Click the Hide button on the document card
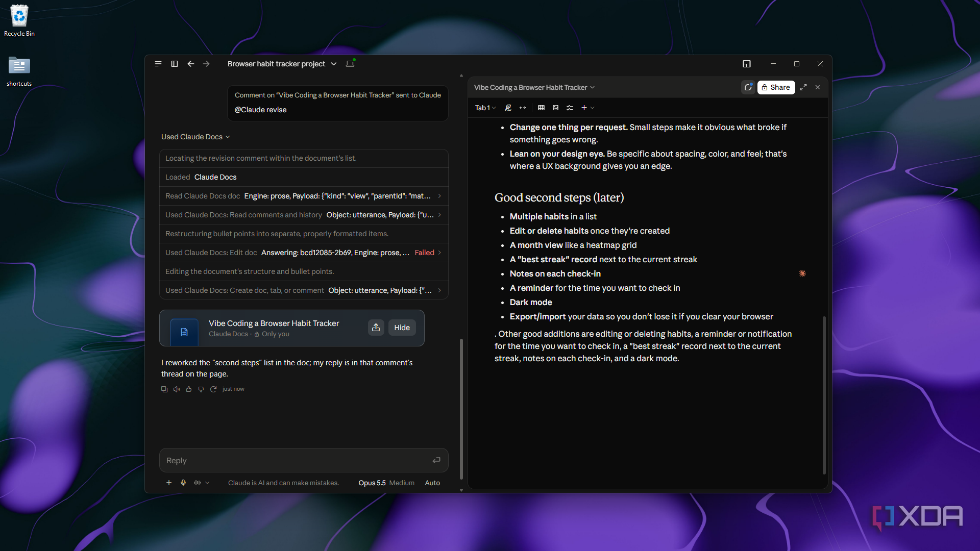Image resolution: width=980 pixels, height=551 pixels. [402, 328]
